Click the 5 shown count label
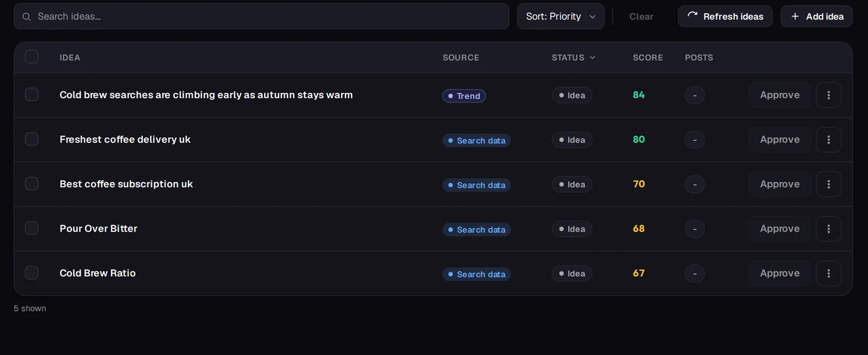This screenshot has height=355, width=868. [x=30, y=308]
